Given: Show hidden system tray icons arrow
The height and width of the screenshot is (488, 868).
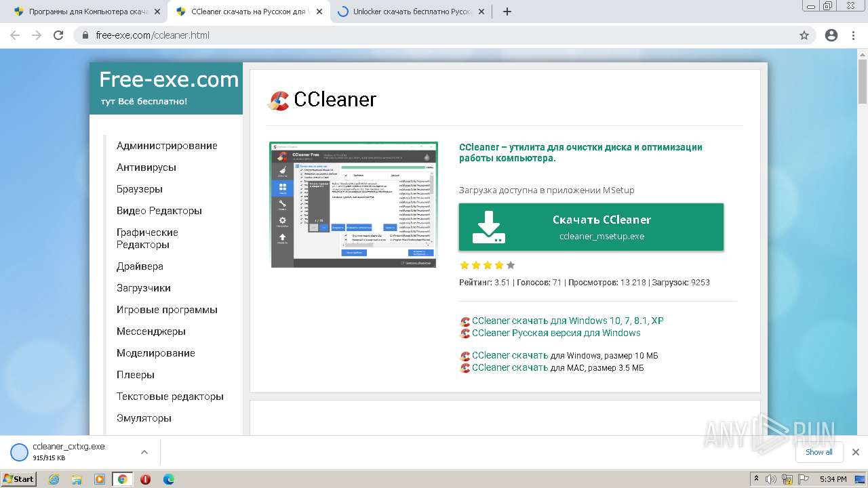Looking at the screenshot, I should (x=756, y=479).
